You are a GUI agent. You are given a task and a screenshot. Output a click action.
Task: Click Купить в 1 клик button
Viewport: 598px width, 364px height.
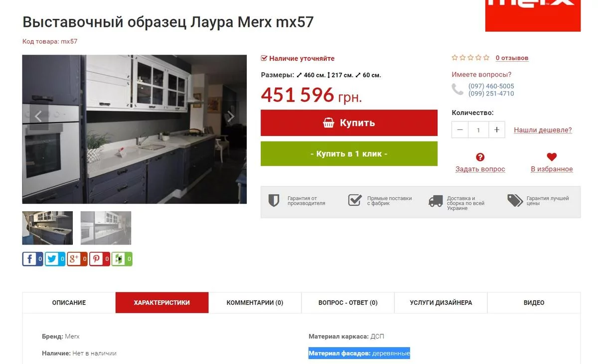click(x=349, y=154)
